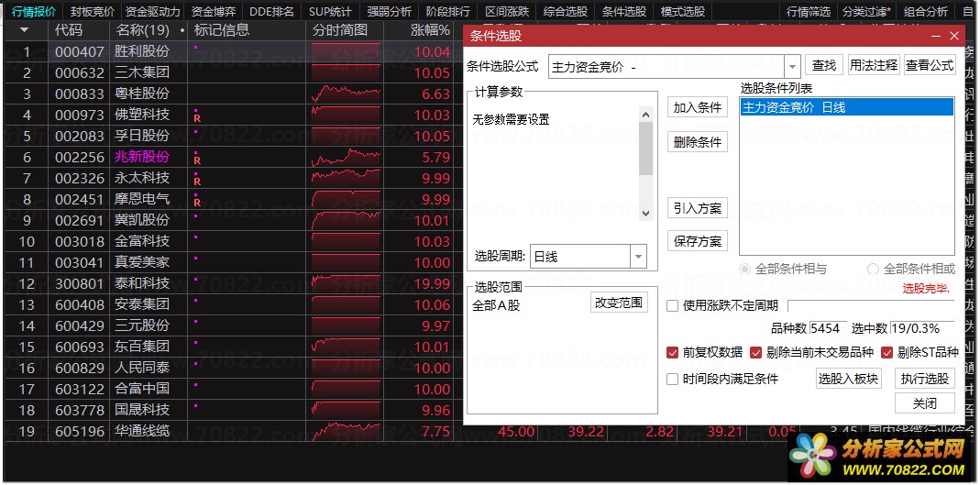
Task: Click 选股入板块 button
Action: click(x=849, y=379)
